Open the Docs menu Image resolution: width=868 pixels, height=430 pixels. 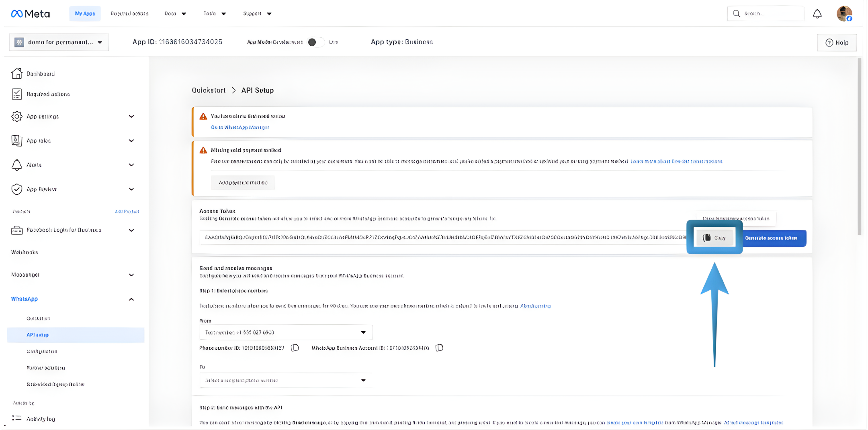(x=175, y=14)
